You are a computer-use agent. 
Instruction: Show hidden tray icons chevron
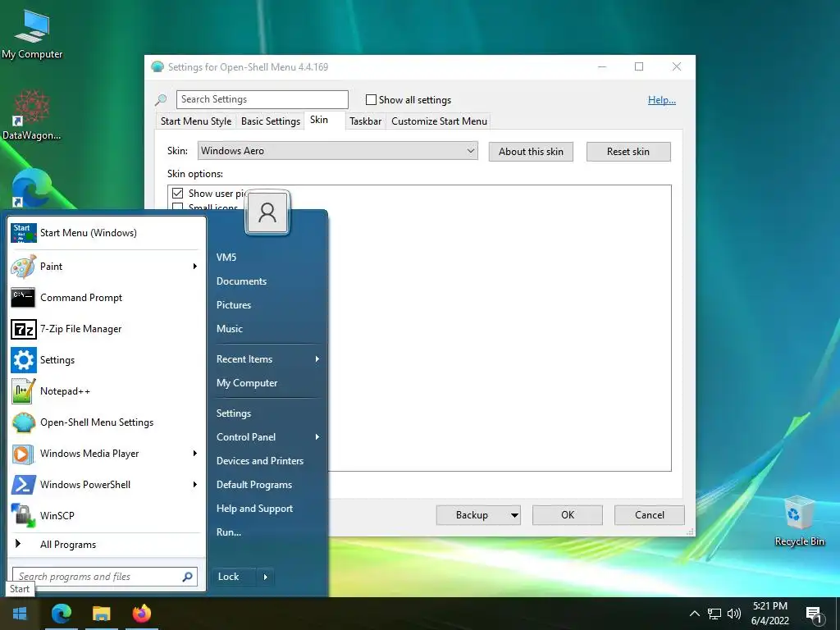point(694,614)
